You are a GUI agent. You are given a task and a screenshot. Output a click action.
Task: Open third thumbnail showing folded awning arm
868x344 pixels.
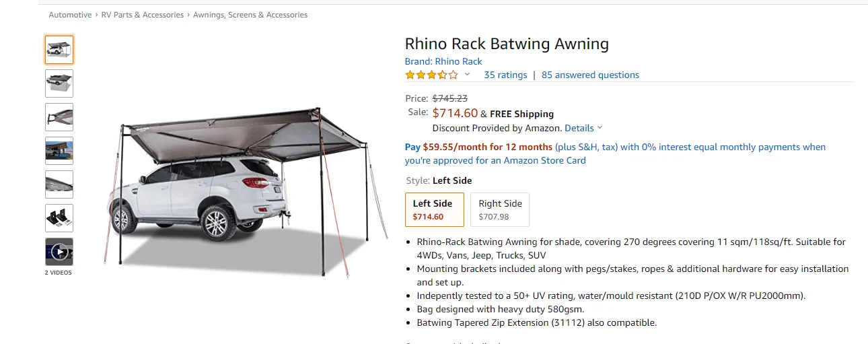(59, 117)
